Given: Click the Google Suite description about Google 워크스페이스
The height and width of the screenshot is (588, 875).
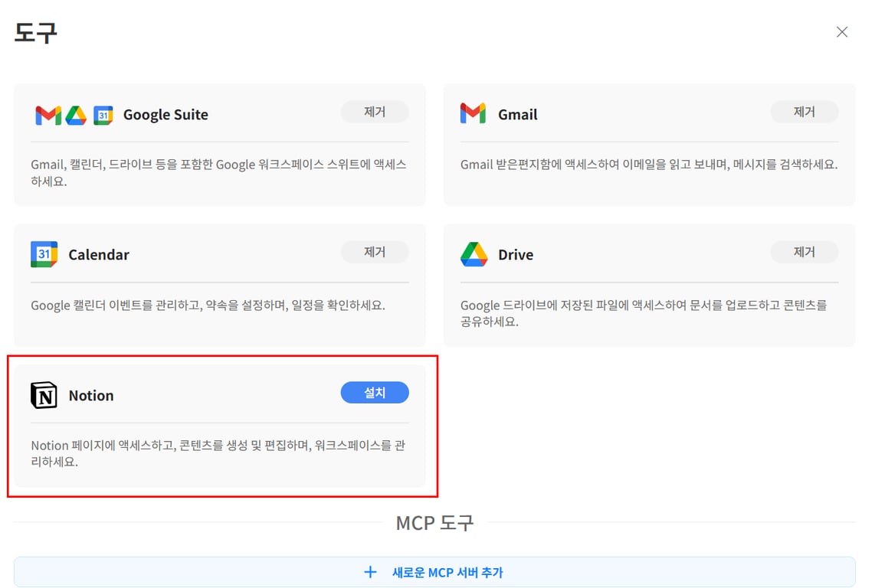Looking at the screenshot, I should click(219, 172).
